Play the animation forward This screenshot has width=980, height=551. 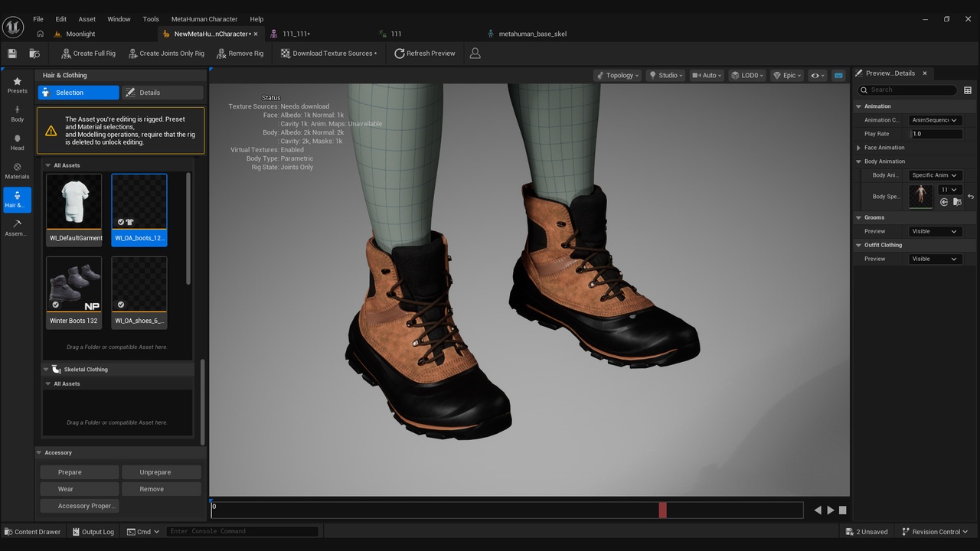830,510
